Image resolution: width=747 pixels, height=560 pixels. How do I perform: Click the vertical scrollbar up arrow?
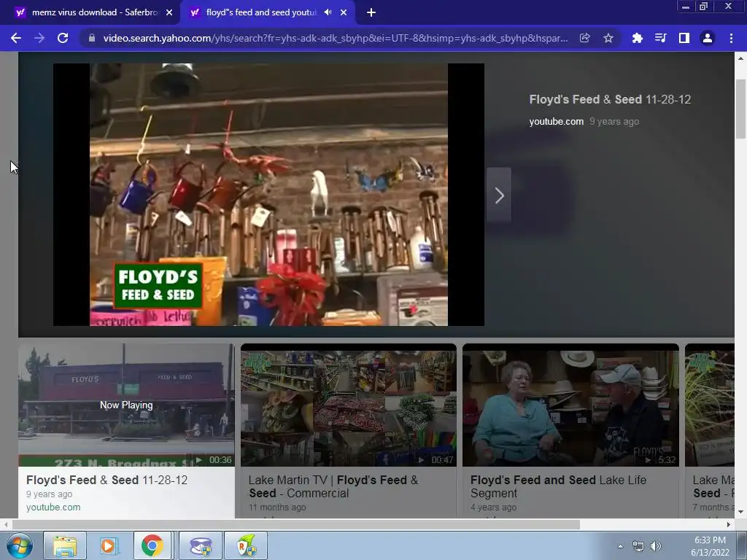pyautogui.click(x=740, y=58)
